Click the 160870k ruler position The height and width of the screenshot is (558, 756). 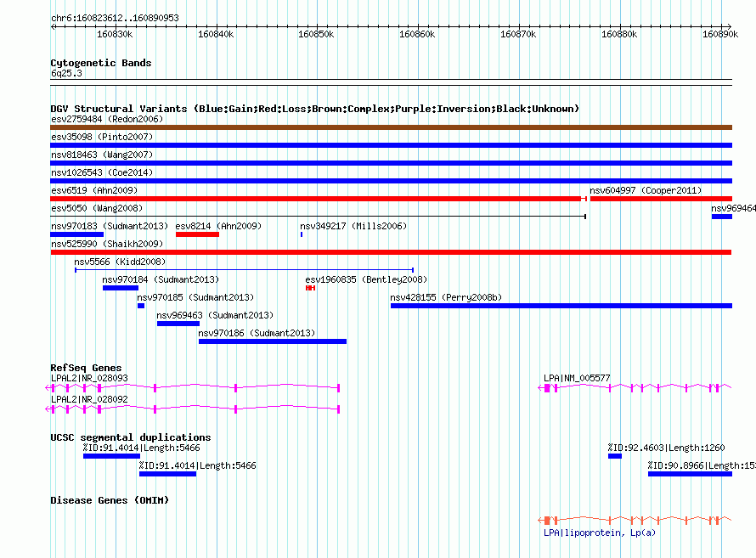click(x=518, y=34)
